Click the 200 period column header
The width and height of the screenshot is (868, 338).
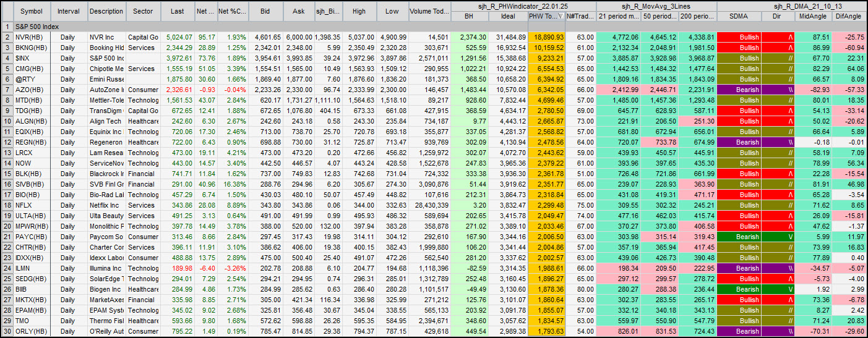tap(697, 16)
